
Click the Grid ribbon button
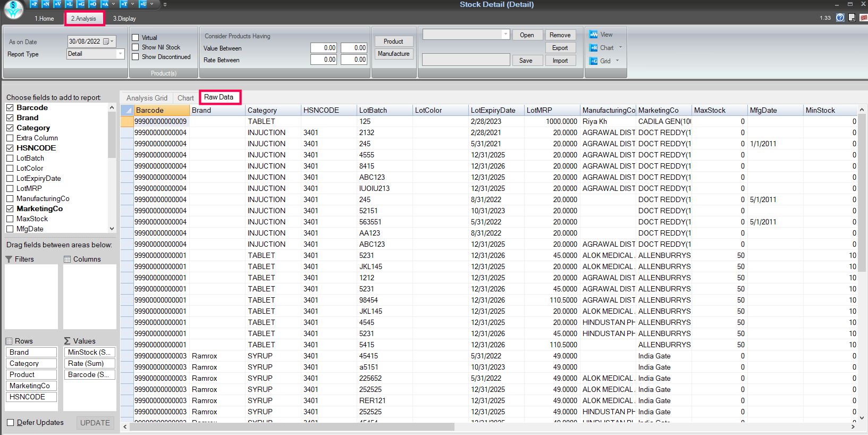pos(600,61)
